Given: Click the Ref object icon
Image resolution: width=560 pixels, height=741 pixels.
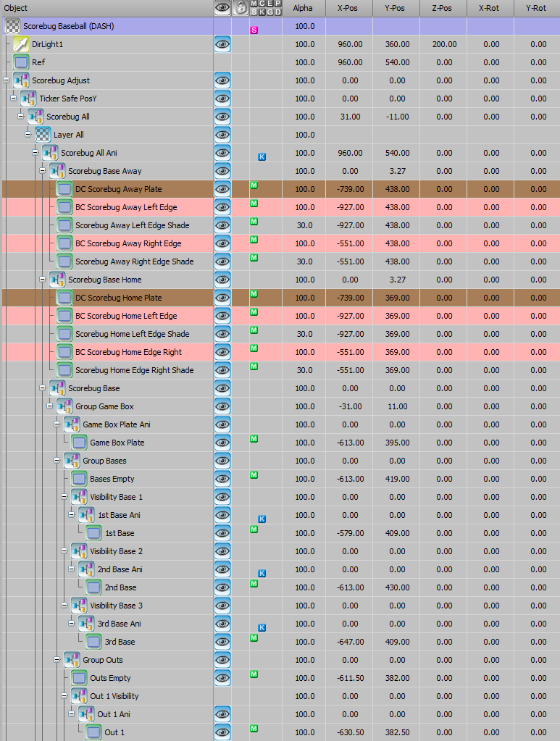Looking at the screenshot, I should click(21, 62).
